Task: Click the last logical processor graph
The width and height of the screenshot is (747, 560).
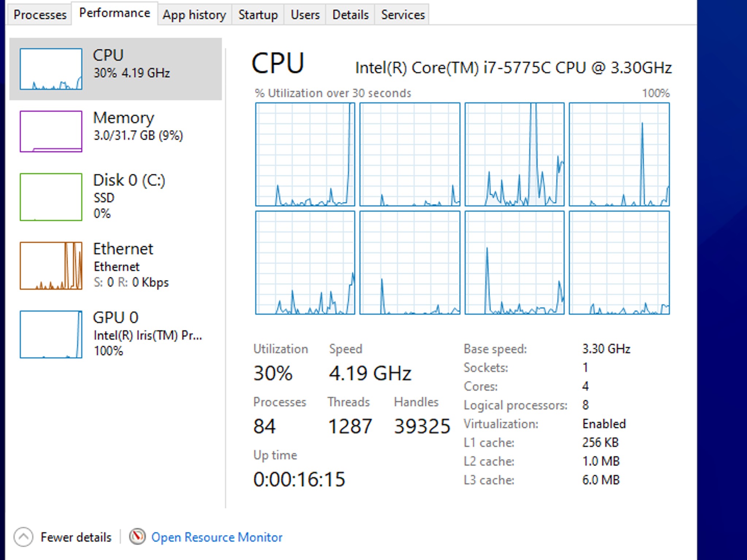Action: click(619, 262)
